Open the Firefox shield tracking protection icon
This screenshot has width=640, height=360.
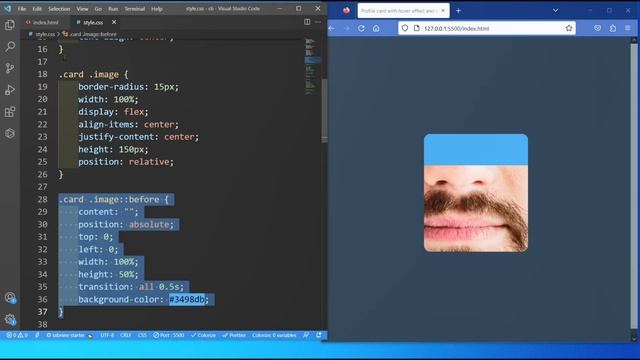(404, 28)
